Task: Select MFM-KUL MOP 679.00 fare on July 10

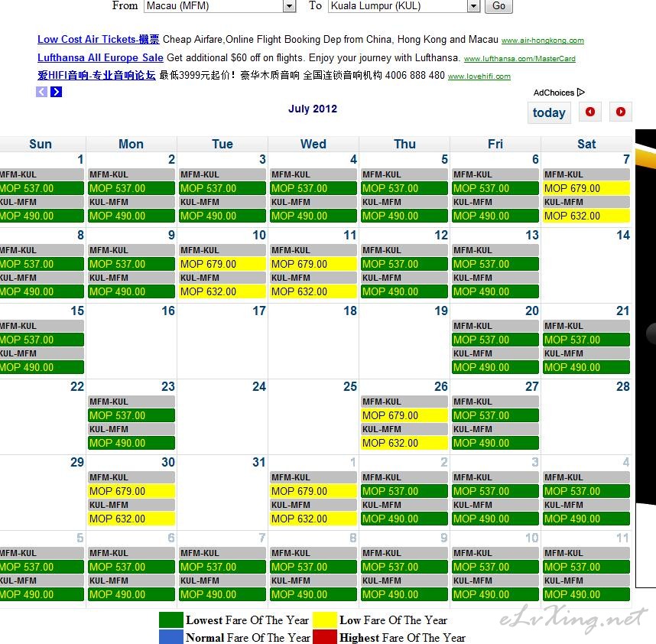Action: click(222, 264)
